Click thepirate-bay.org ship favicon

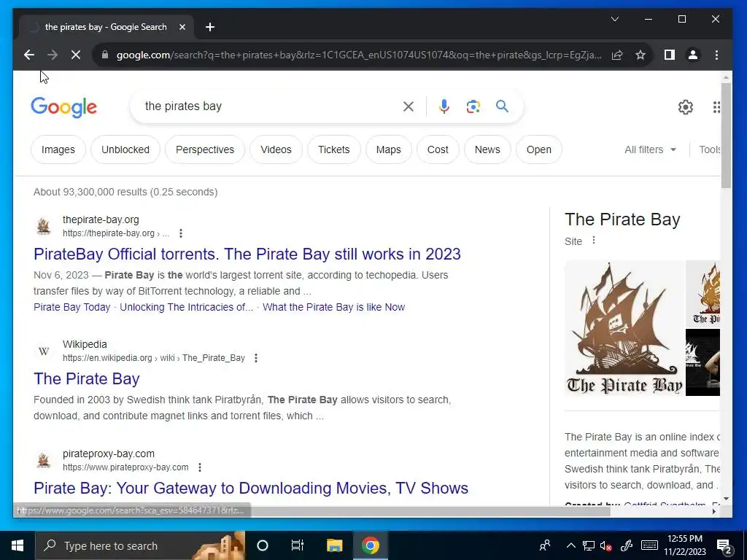coord(44,226)
